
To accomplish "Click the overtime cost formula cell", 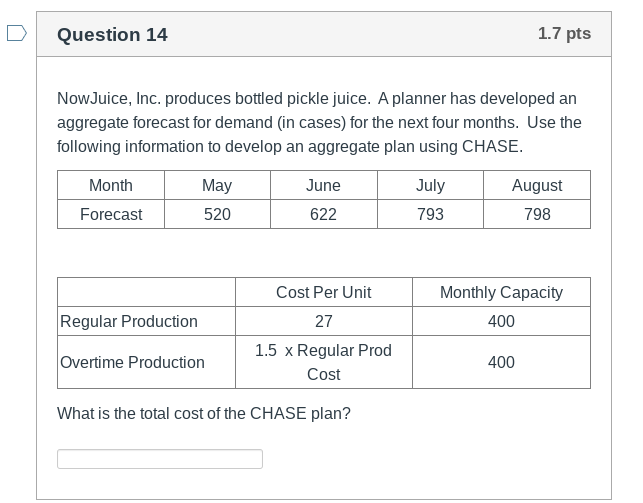I will pos(323,362).
